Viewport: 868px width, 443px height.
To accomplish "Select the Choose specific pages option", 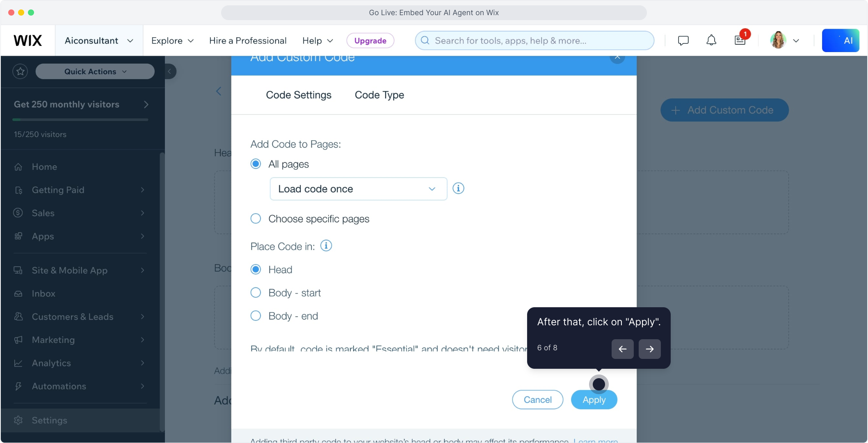I will (256, 219).
